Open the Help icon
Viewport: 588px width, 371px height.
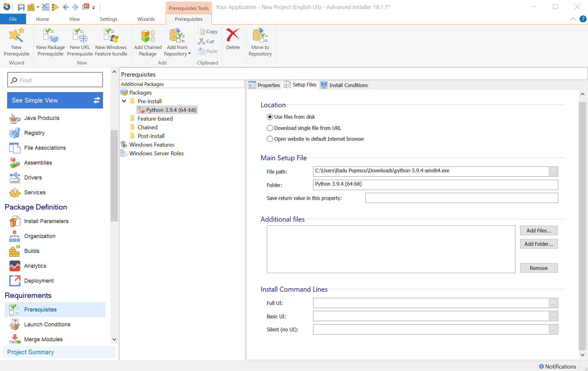[x=583, y=19]
